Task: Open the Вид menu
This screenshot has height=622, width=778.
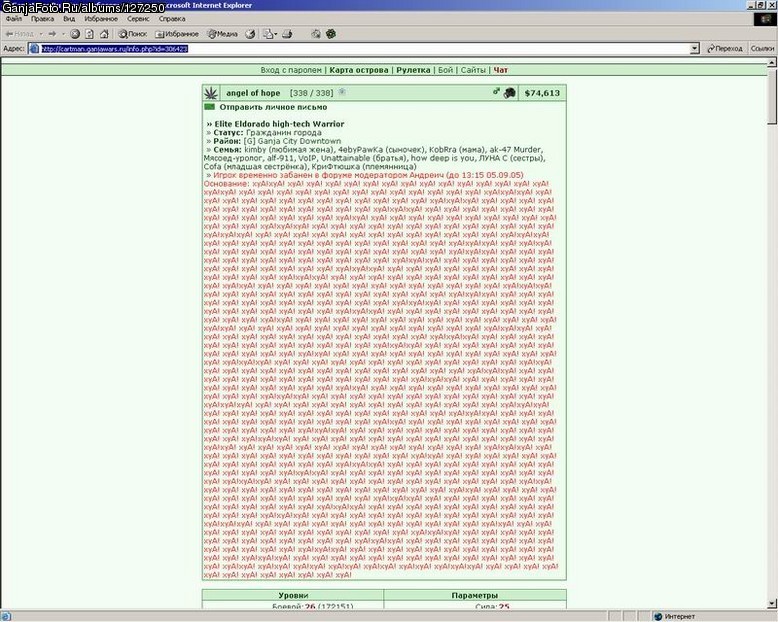Action: pos(69,19)
